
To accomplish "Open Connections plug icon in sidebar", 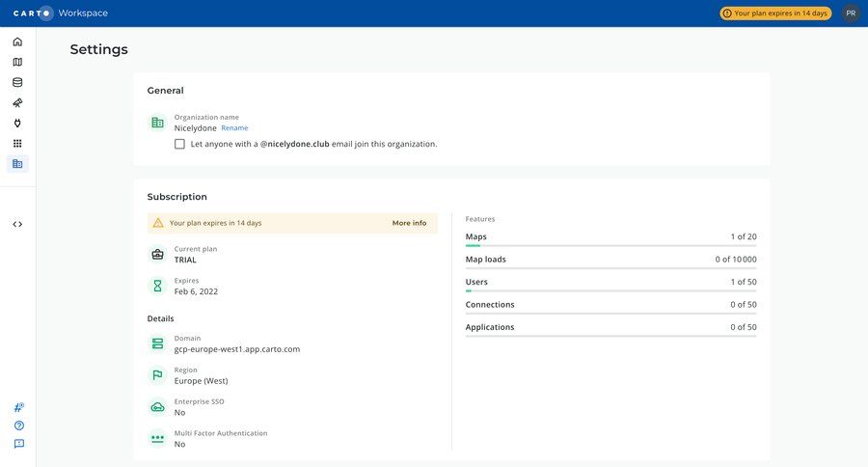I will (17, 123).
